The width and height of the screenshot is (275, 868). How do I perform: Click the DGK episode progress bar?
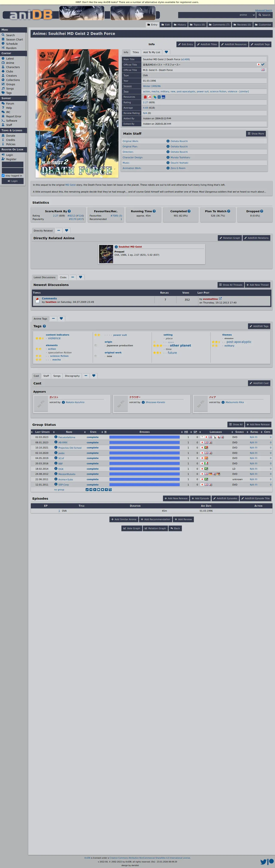[145, 469]
